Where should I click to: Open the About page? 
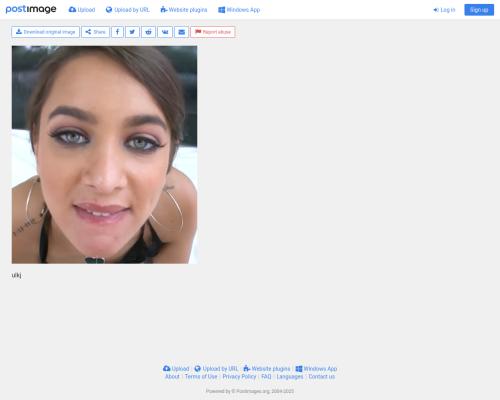[x=172, y=377]
